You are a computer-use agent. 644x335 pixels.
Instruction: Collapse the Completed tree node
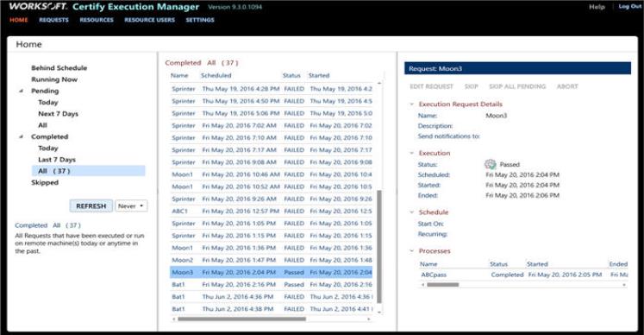tap(21, 136)
